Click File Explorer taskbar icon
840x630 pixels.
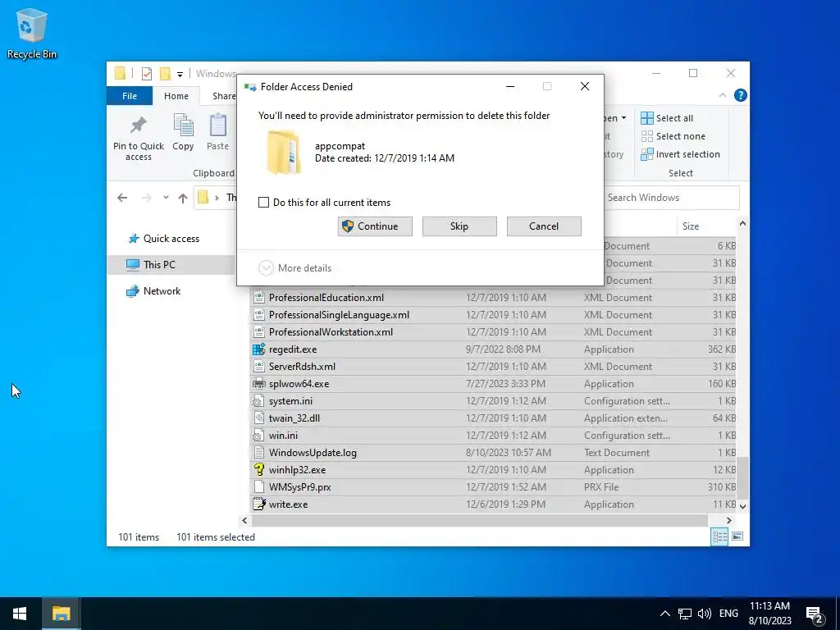click(x=61, y=614)
